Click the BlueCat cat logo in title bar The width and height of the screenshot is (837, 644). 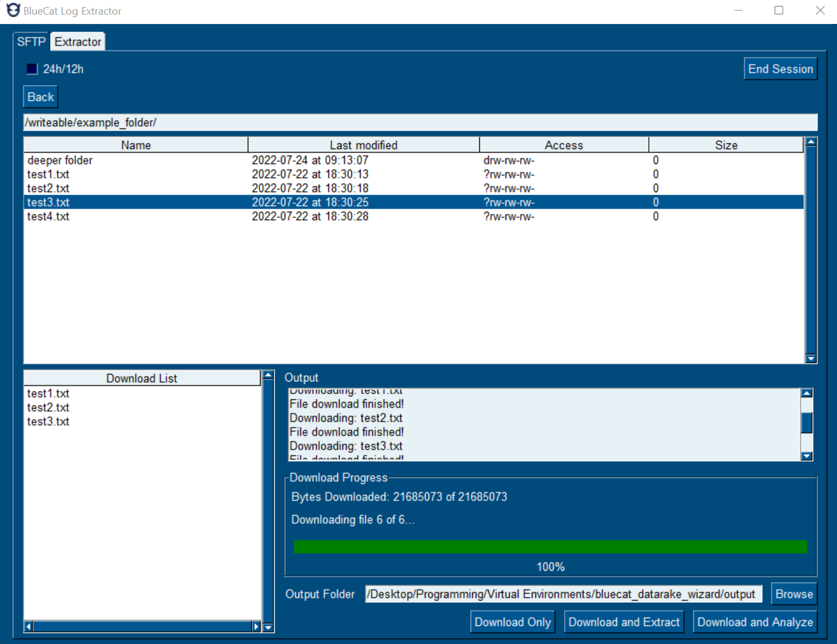point(13,10)
